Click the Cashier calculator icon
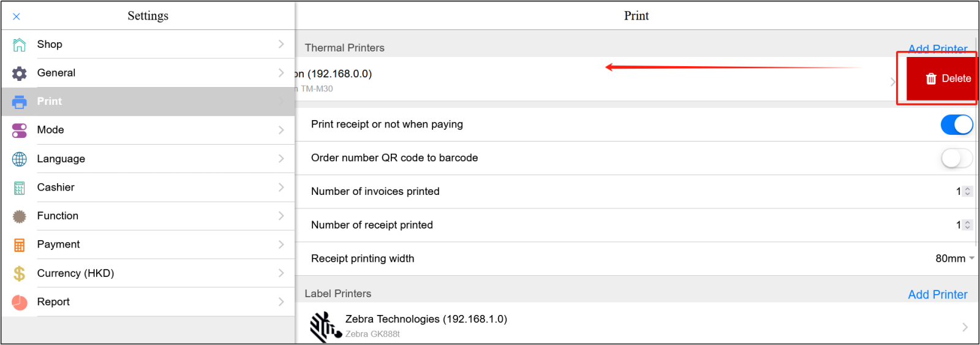 click(20, 188)
